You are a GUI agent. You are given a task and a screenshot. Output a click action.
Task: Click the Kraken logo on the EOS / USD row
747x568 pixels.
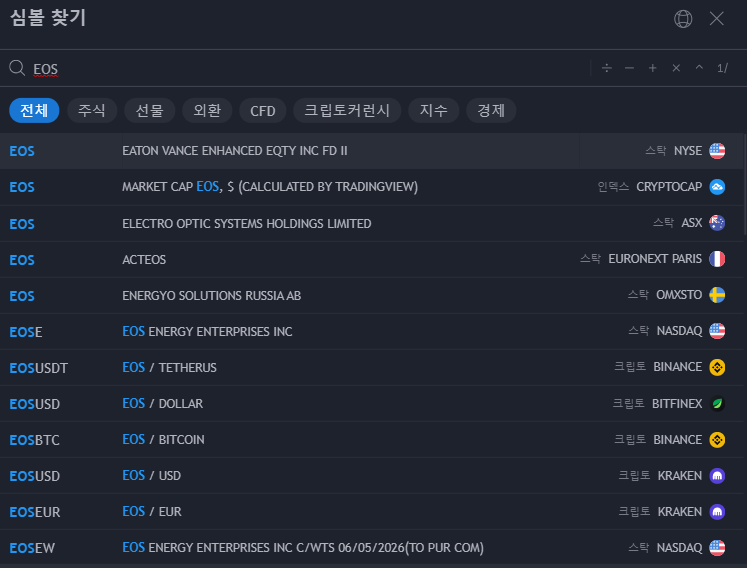(x=717, y=476)
